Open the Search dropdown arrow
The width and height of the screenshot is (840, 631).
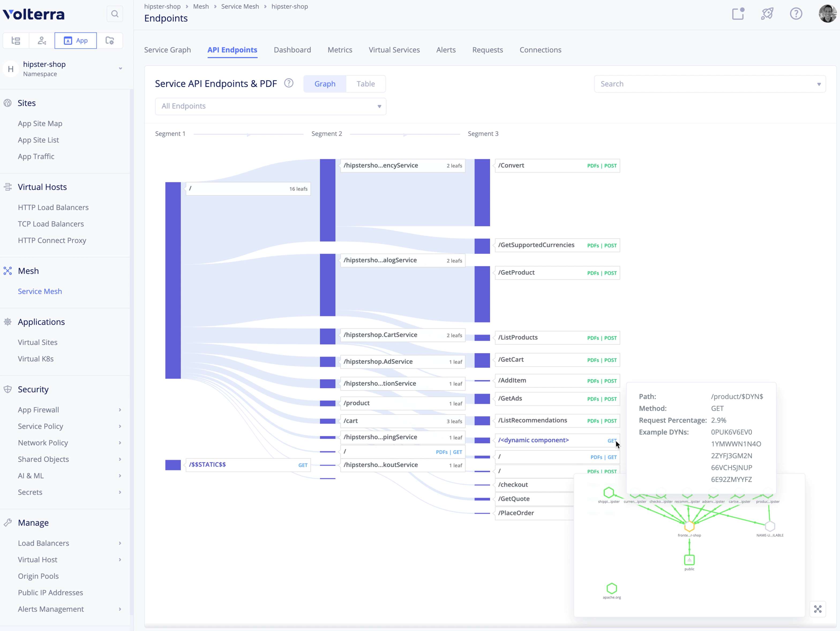click(819, 84)
